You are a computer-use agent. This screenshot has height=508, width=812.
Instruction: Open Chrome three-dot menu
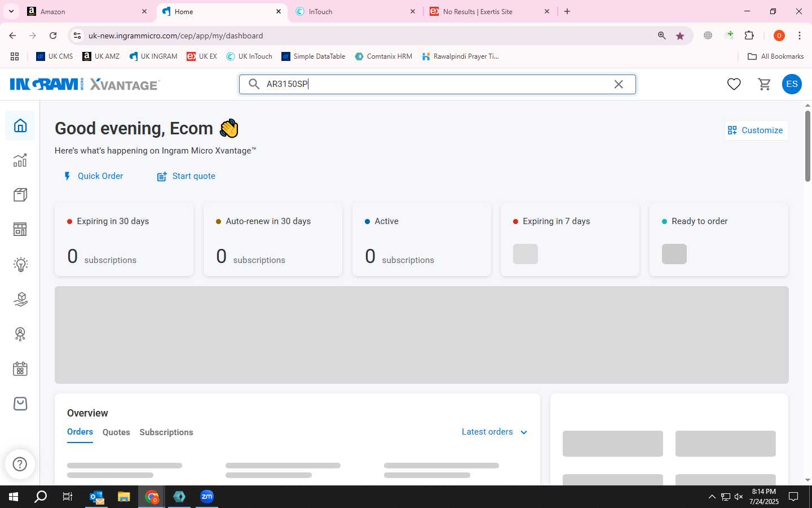(800, 36)
